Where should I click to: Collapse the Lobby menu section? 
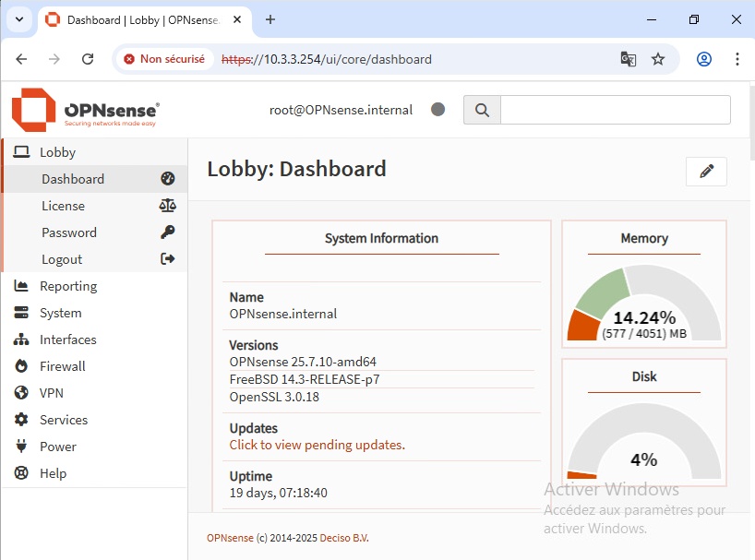coord(95,152)
